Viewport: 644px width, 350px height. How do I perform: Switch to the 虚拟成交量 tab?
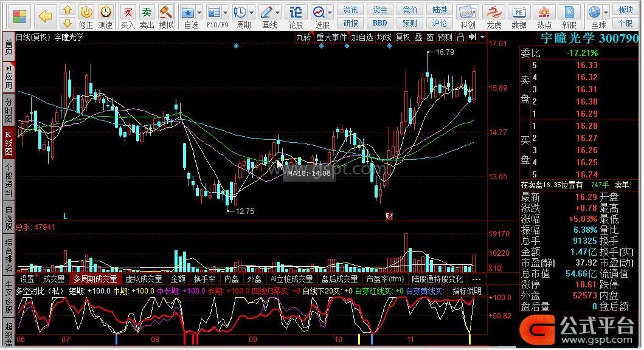coord(144,279)
